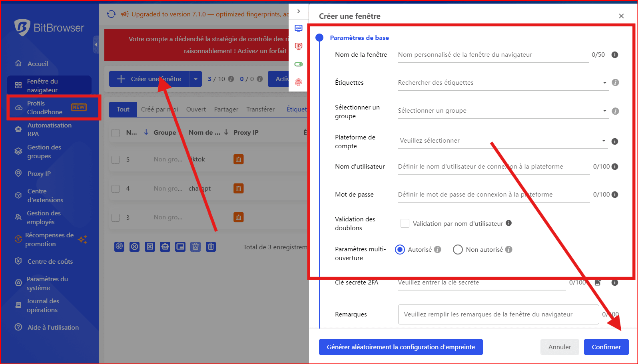Viewport: 638px width, 364px height.
Task: Select the Non autorisé radio option
Action: (x=458, y=250)
